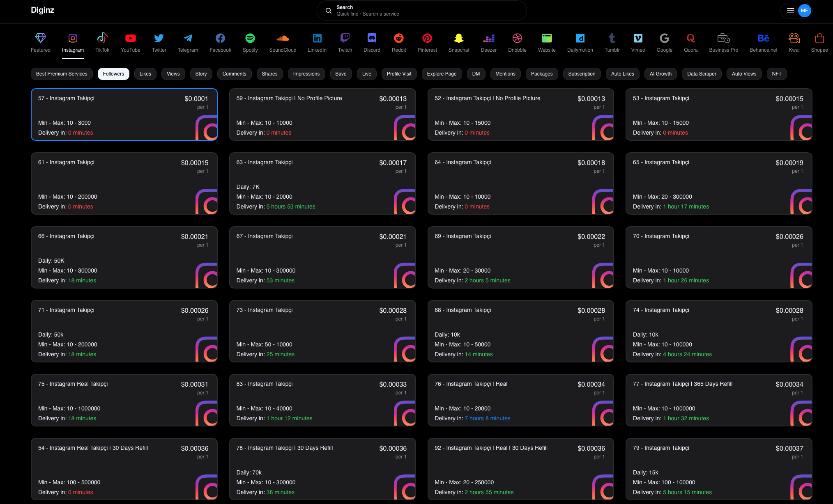Select the Best Premium Services tab
833x504 pixels.
click(x=62, y=74)
